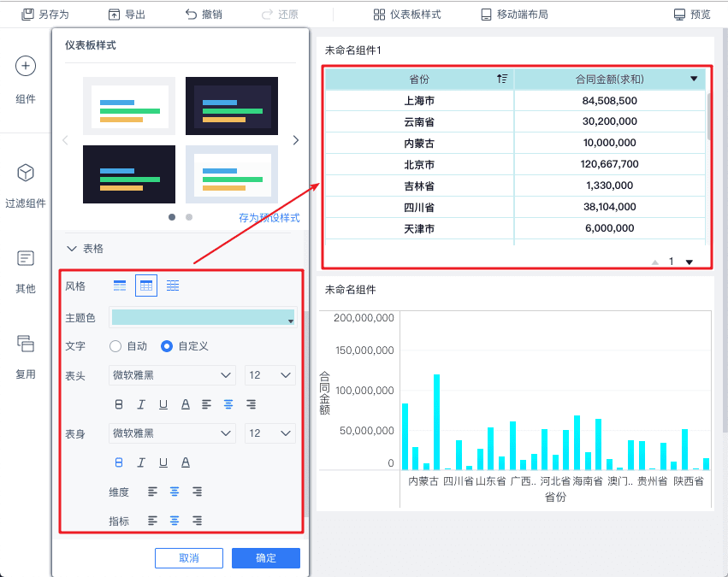
Task: Switch to the second preset page dot
Action: (x=189, y=217)
